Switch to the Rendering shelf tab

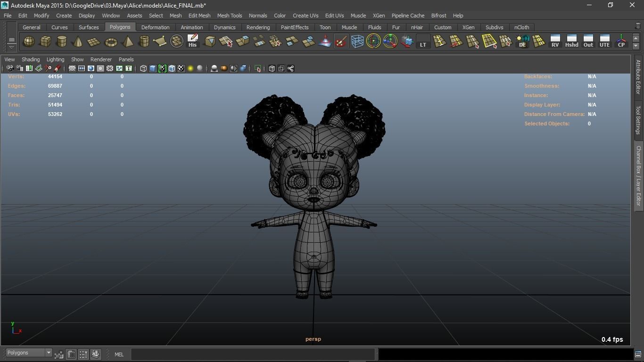[x=258, y=27]
